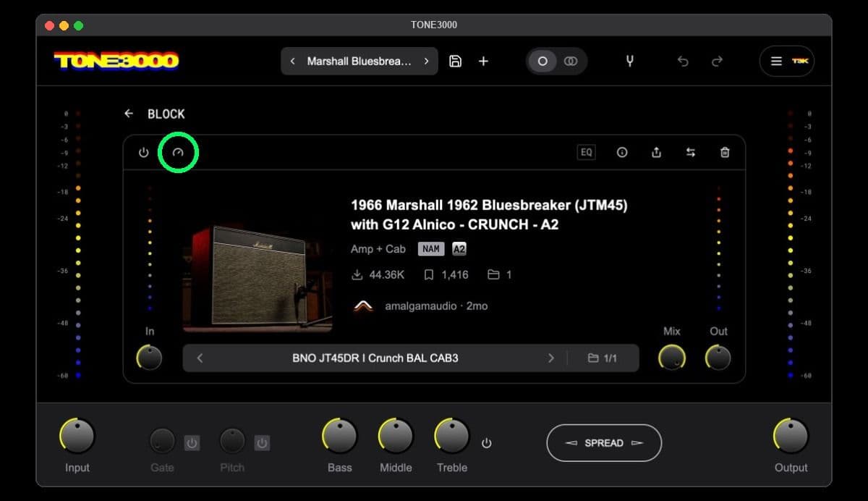Select the next model after BNO JT45DR

point(551,358)
